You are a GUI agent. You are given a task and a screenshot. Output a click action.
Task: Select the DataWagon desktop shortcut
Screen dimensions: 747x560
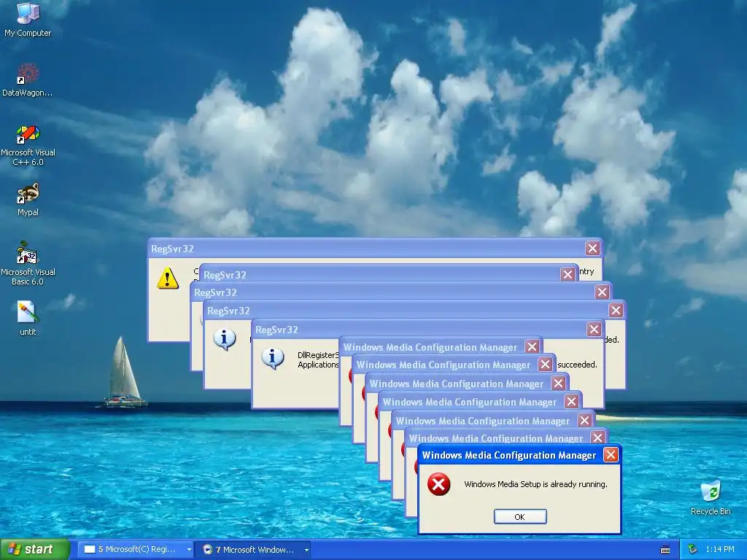pyautogui.click(x=28, y=80)
